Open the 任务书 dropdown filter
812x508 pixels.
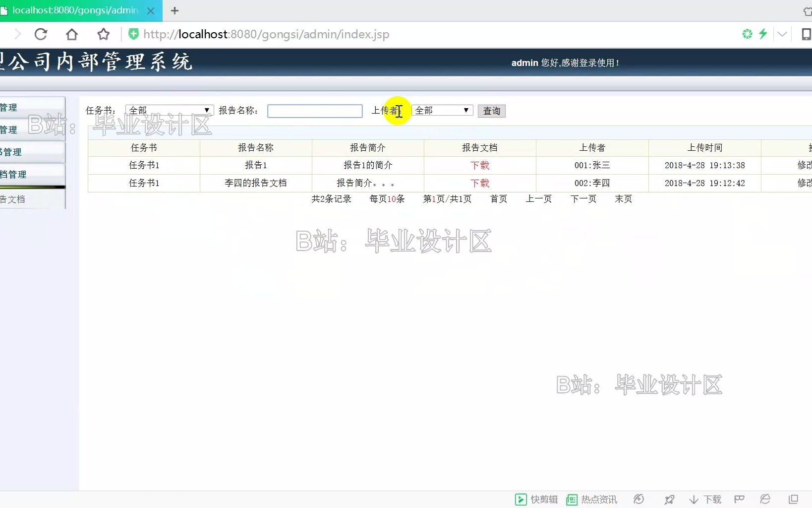[170, 110]
